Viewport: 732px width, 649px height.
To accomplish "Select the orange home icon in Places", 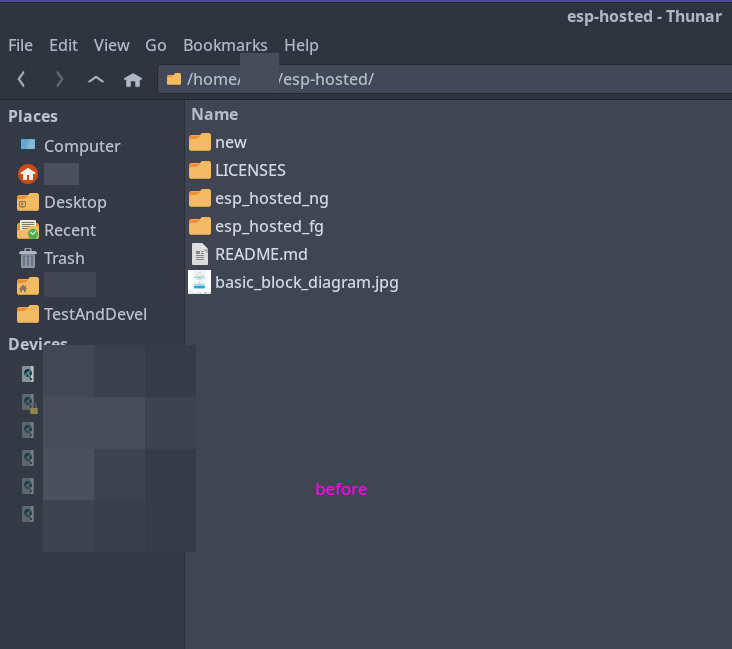I will [x=28, y=174].
